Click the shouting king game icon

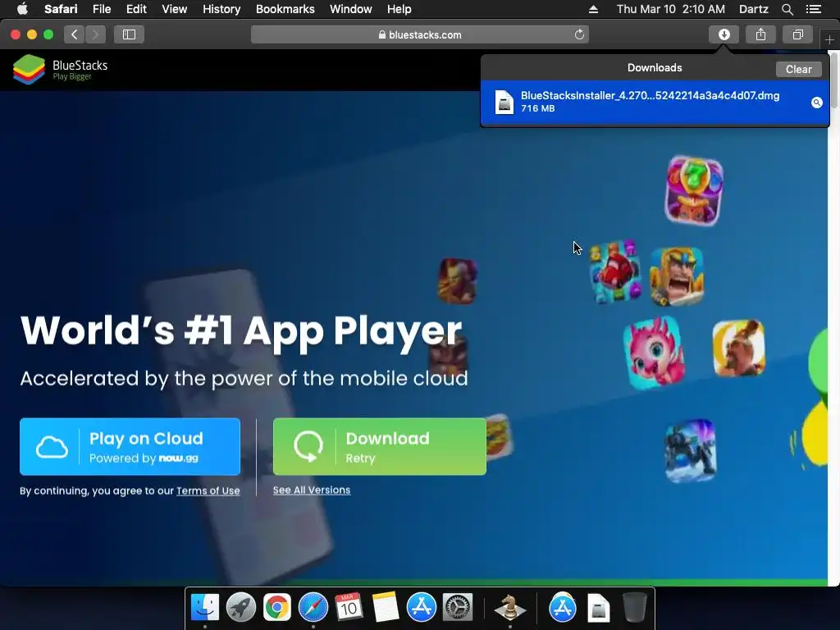point(677,276)
